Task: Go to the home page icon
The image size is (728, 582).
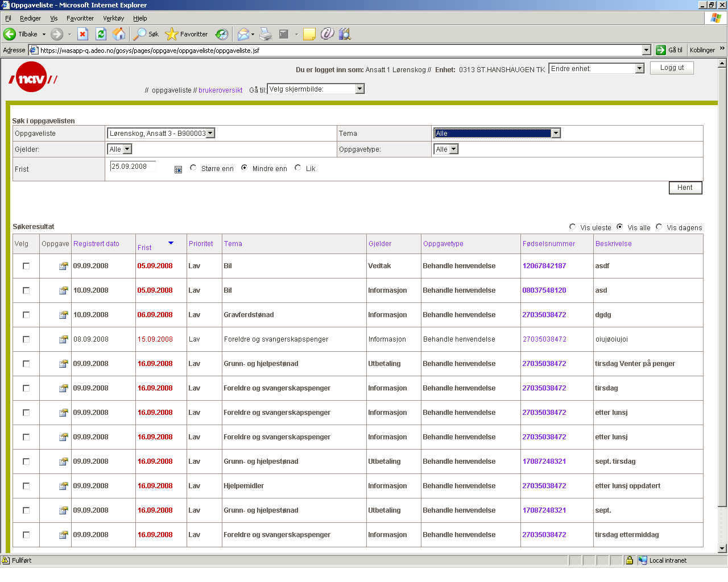Action: click(119, 34)
